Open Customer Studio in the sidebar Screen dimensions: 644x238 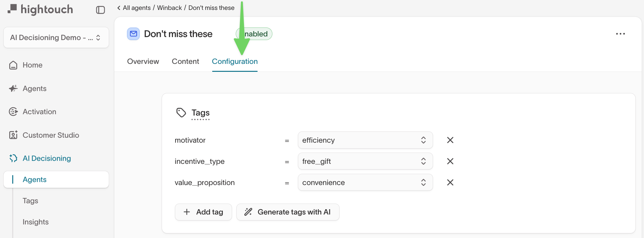tap(51, 135)
